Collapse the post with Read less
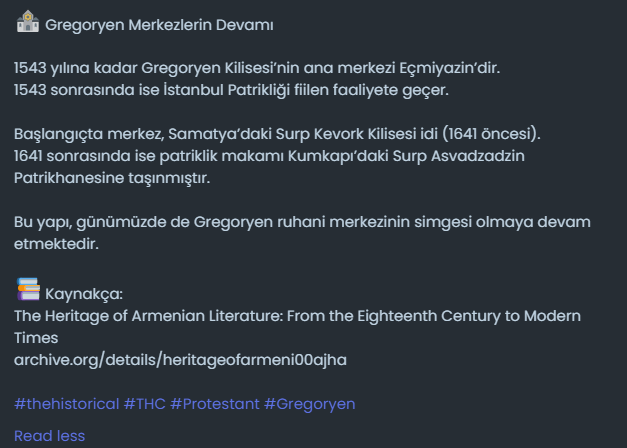Image resolution: width=627 pixels, height=448 pixels. (x=49, y=435)
